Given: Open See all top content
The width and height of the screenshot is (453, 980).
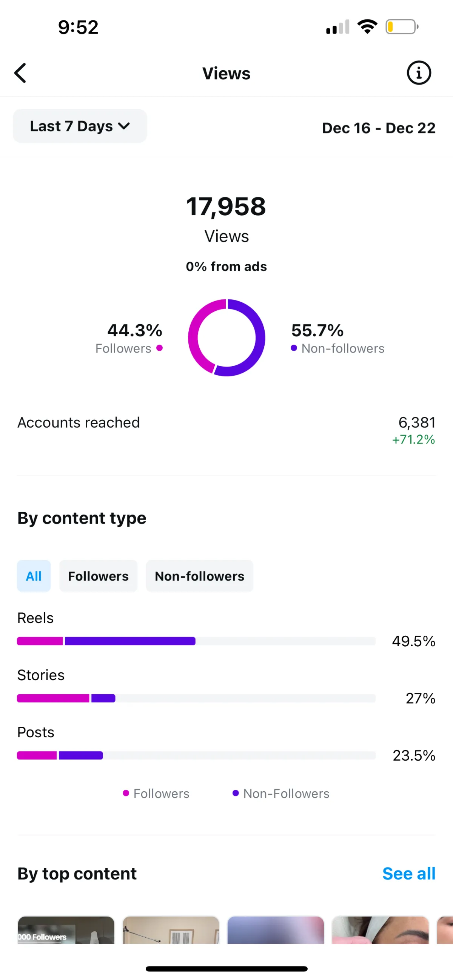Looking at the screenshot, I should pyautogui.click(x=408, y=874).
